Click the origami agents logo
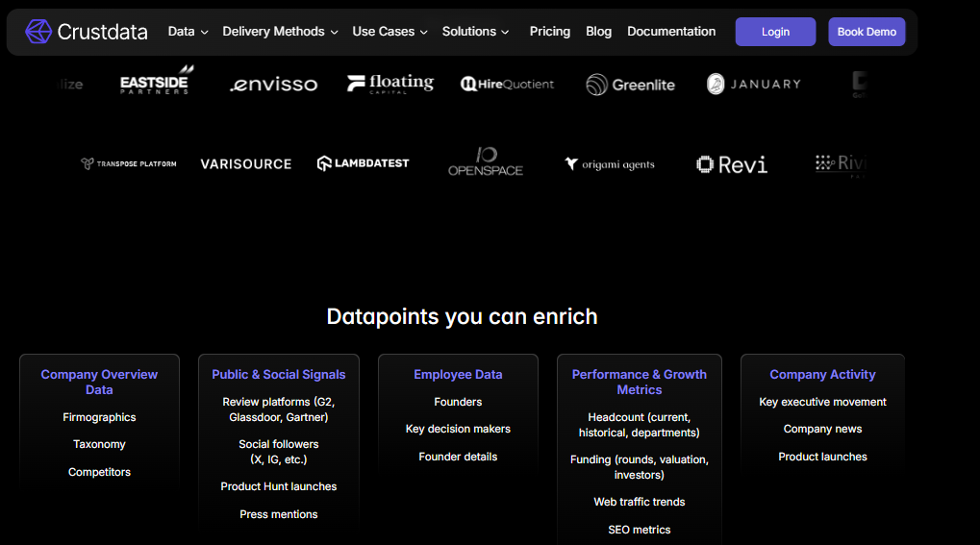 pos(610,163)
